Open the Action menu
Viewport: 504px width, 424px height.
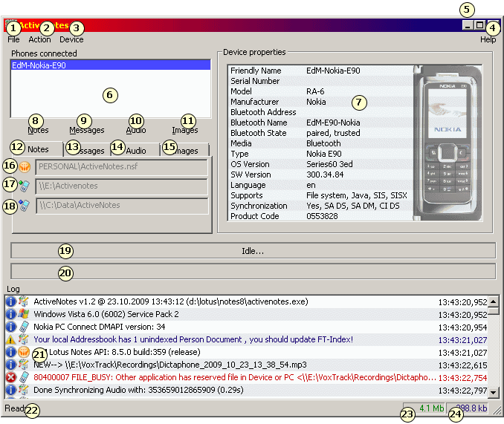tap(39, 39)
